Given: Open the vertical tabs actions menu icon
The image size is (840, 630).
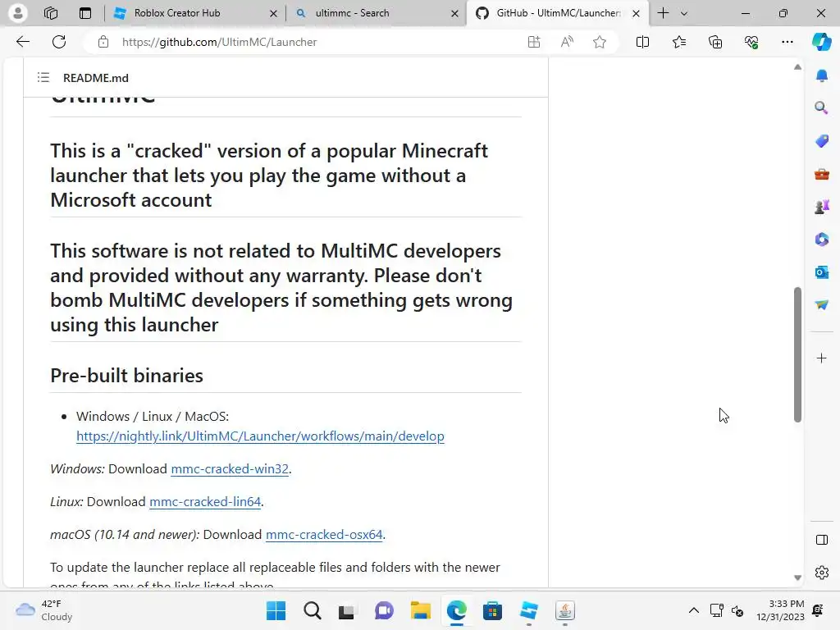Looking at the screenshot, I should click(x=85, y=13).
